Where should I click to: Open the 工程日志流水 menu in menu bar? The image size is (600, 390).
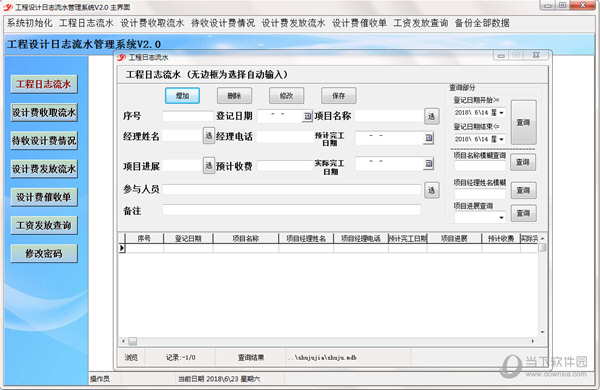(86, 23)
